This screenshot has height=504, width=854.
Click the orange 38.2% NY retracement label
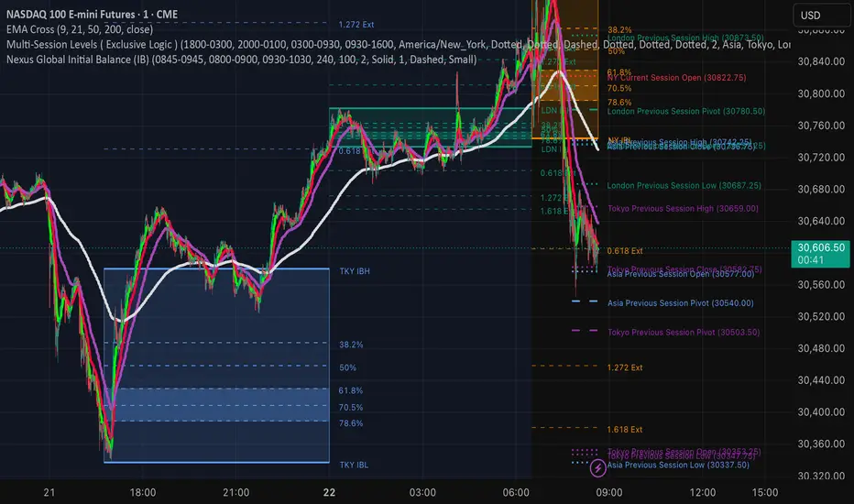tap(619, 30)
